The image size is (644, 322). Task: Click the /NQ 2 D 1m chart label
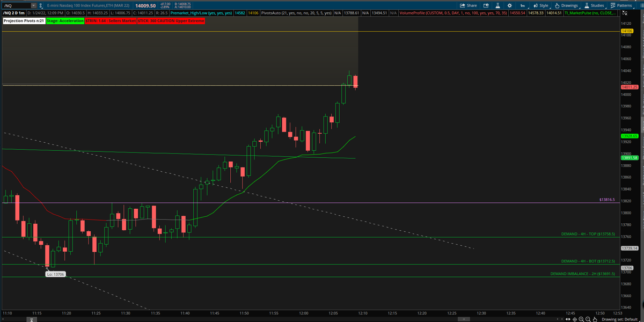pyautogui.click(x=14, y=13)
